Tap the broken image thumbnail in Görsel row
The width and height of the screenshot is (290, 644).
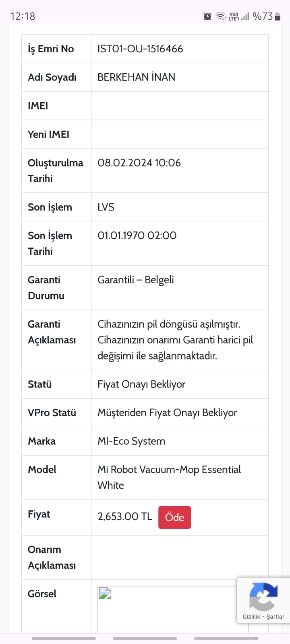pos(105,593)
